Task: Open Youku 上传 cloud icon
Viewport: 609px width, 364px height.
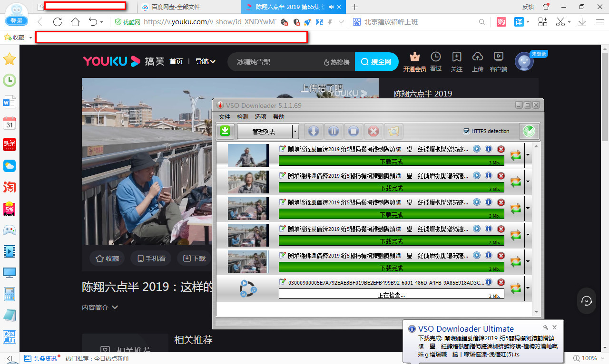Action: [478, 62]
